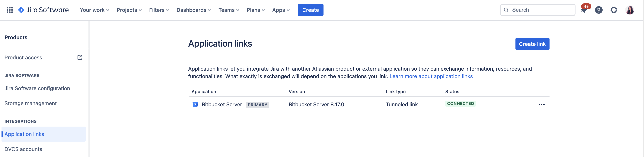Open Learn more about application links
This screenshot has height=157, width=644.
coord(431,76)
